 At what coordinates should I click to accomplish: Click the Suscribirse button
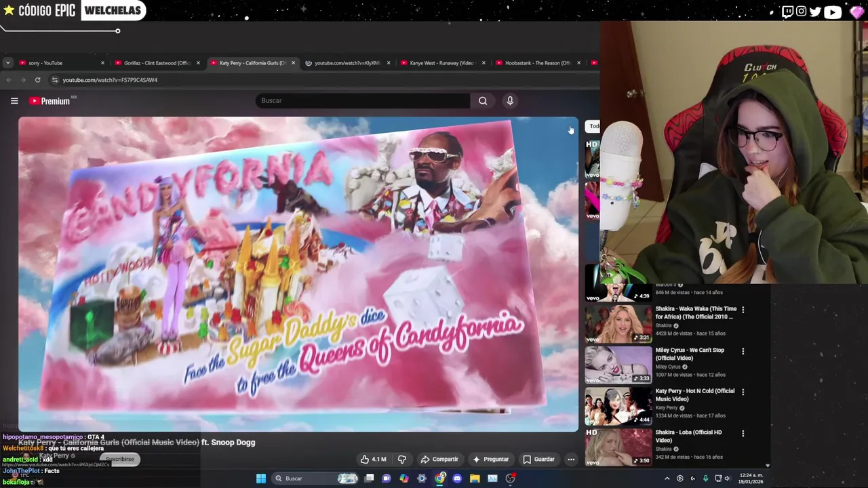pyautogui.click(x=120, y=459)
